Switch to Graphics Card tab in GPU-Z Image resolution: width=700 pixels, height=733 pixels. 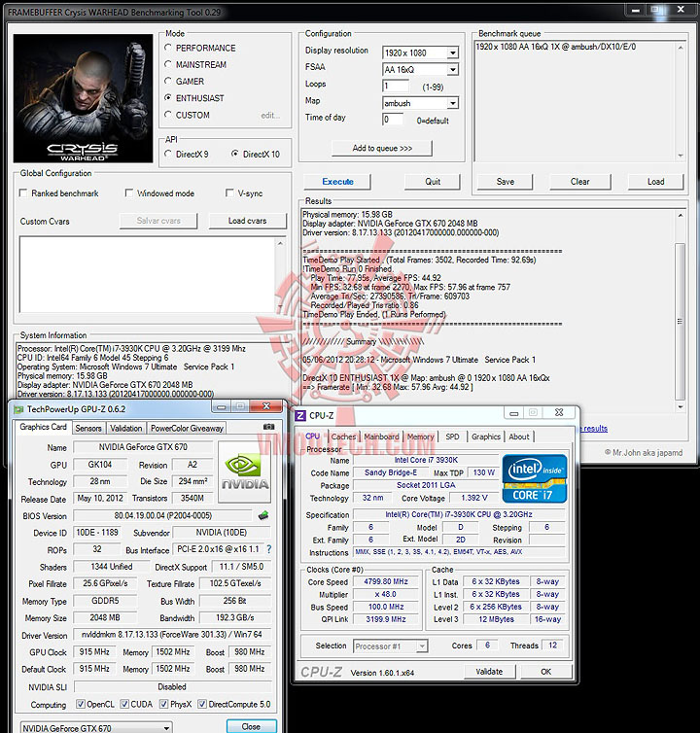(x=44, y=427)
